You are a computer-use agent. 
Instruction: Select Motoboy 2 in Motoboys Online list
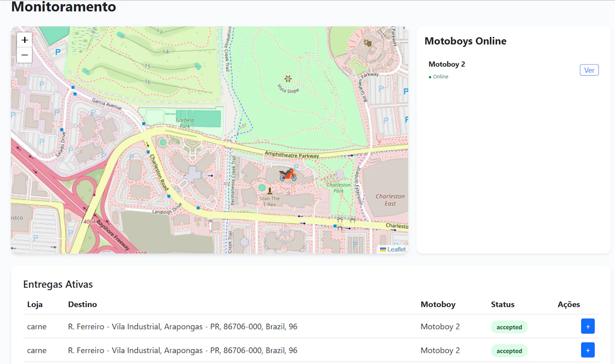coord(447,64)
